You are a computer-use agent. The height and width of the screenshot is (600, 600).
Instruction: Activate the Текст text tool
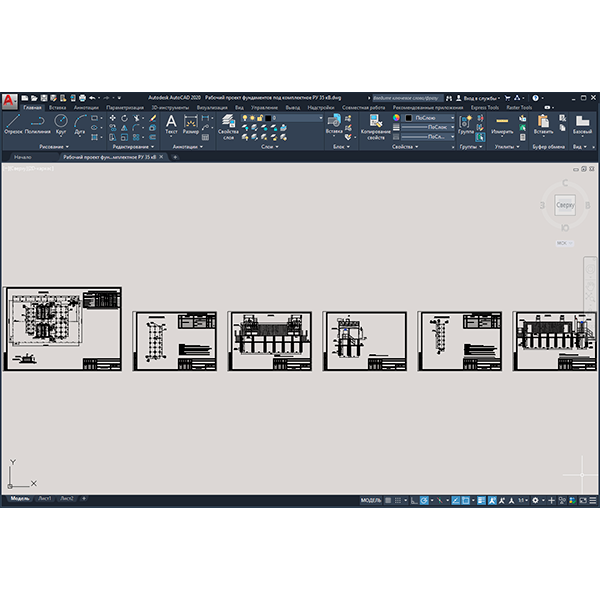coord(171,124)
